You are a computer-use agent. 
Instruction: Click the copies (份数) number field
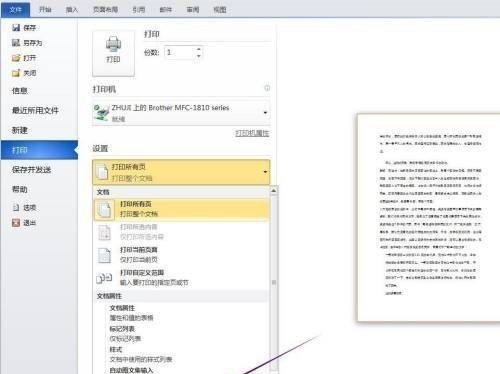point(179,53)
